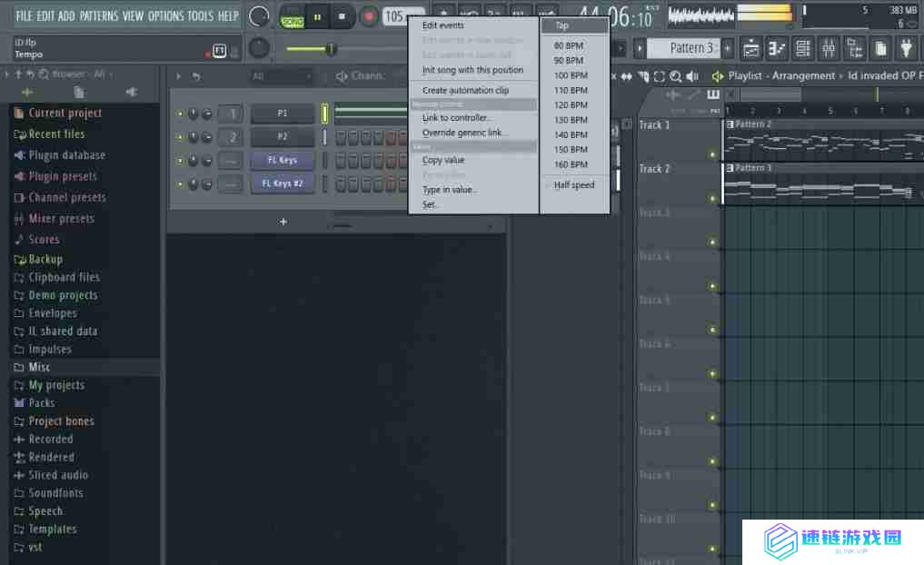
Task: Click the main volume knob near transport
Action: (259, 16)
